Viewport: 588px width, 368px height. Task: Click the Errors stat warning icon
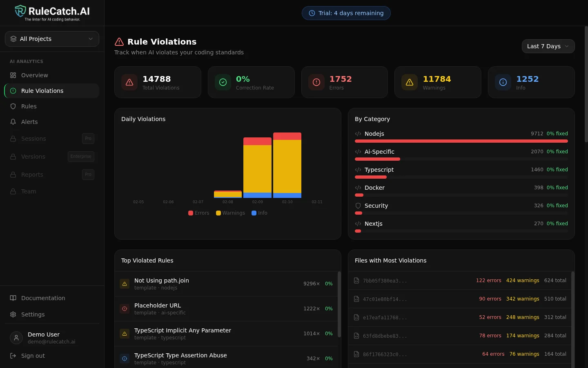pos(316,82)
